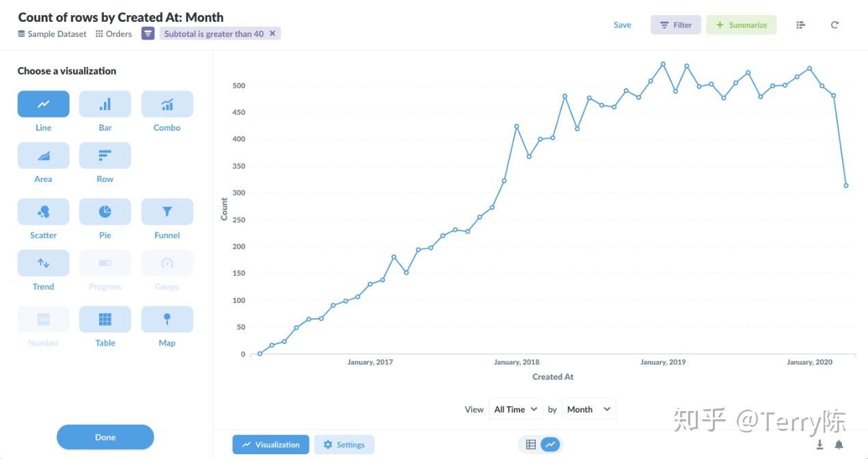Select the Bar visualization icon
This screenshot has height=459, width=868.
click(105, 105)
